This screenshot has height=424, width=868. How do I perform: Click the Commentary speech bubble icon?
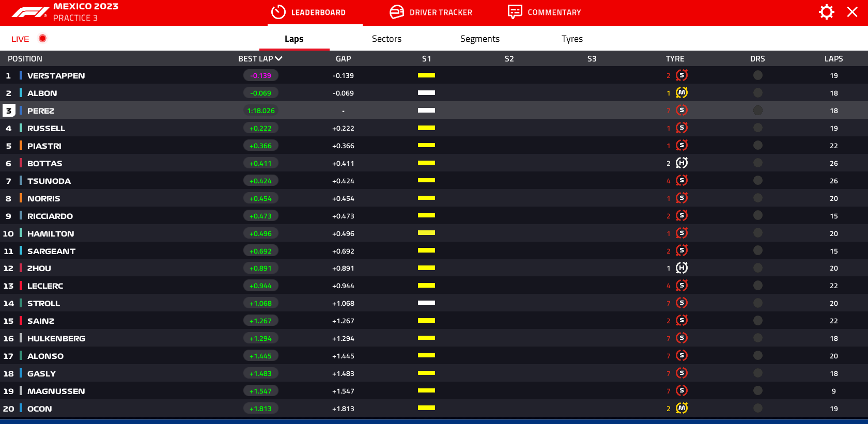pos(515,12)
